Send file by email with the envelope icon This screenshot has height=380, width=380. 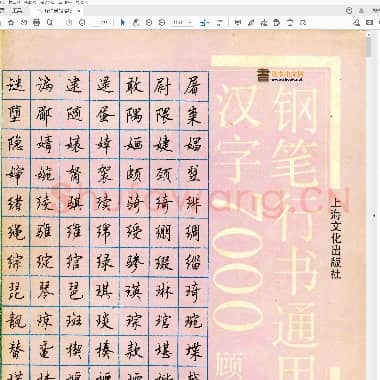(369, 23)
